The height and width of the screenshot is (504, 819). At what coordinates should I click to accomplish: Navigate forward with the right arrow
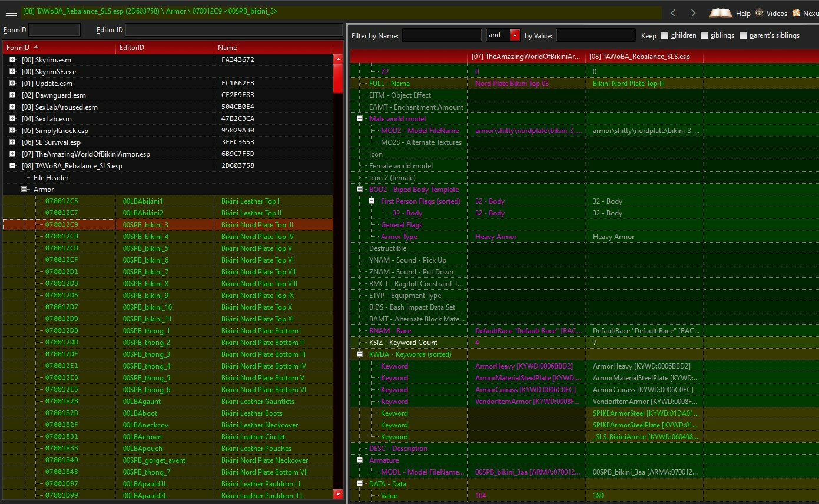click(x=693, y=12)
